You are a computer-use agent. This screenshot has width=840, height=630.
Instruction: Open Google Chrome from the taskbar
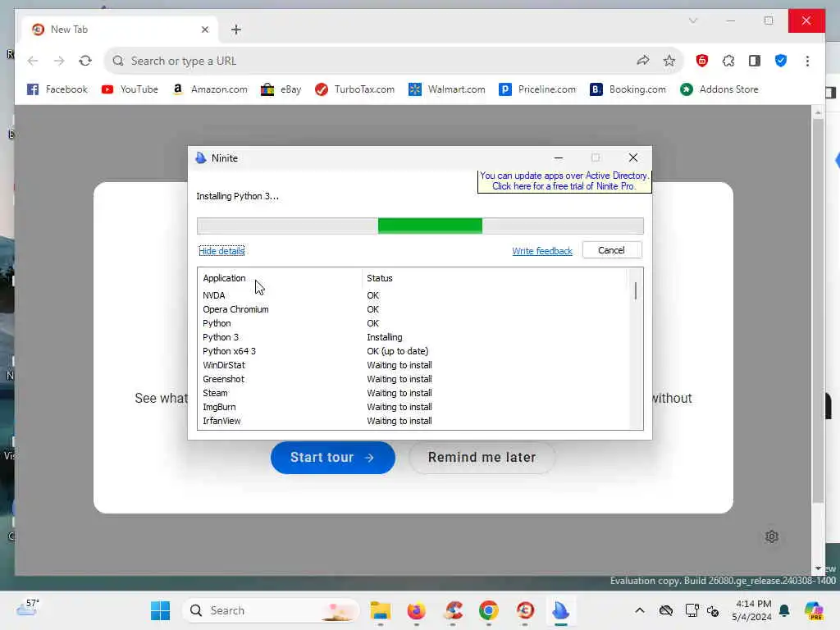click(489, 610)
